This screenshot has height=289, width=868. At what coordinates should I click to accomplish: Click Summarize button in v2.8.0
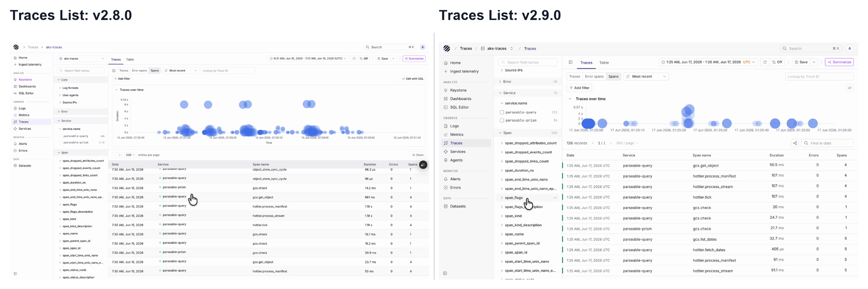414,58
